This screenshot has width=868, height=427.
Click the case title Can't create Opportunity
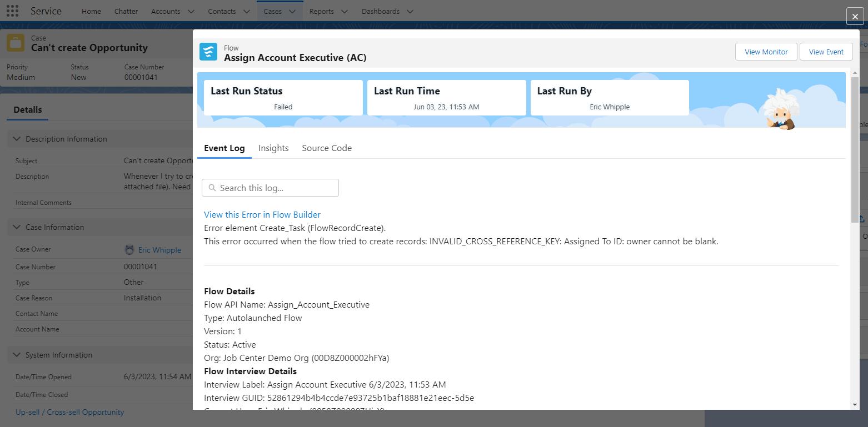tap(89, 48)
